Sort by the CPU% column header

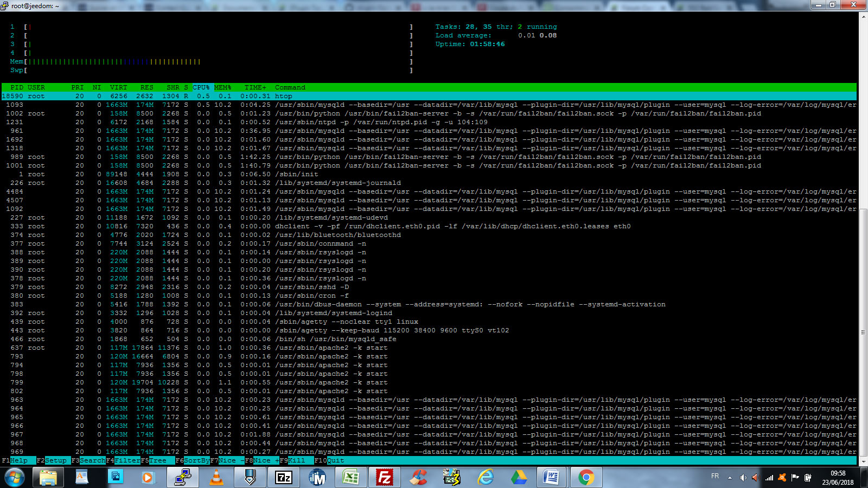point(201,87)
